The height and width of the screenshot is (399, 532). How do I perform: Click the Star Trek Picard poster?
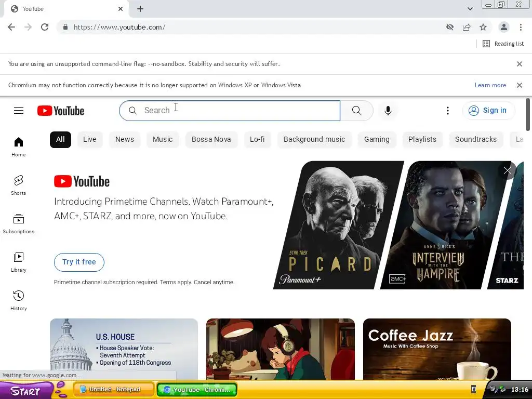pyautogui.click(x=338, y=225)
